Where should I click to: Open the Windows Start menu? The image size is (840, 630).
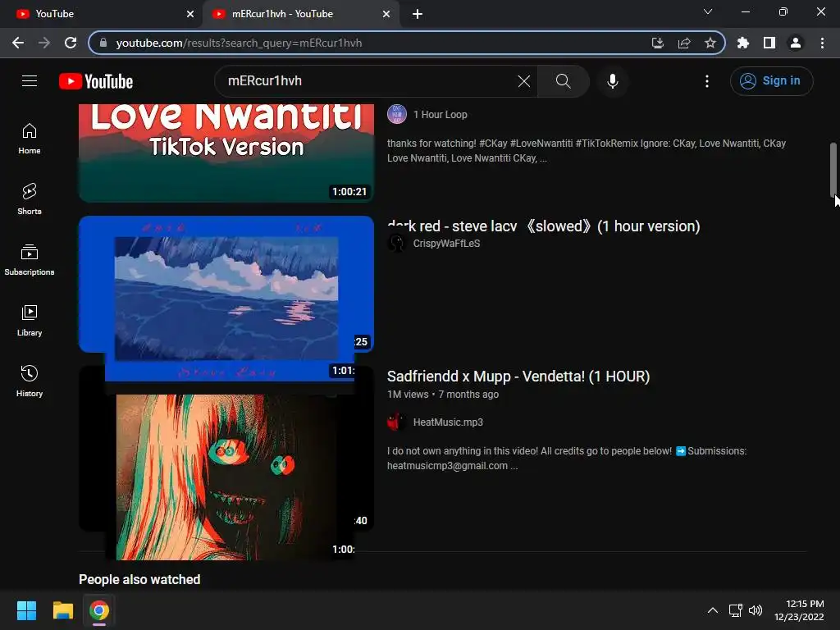pos(26,610)
